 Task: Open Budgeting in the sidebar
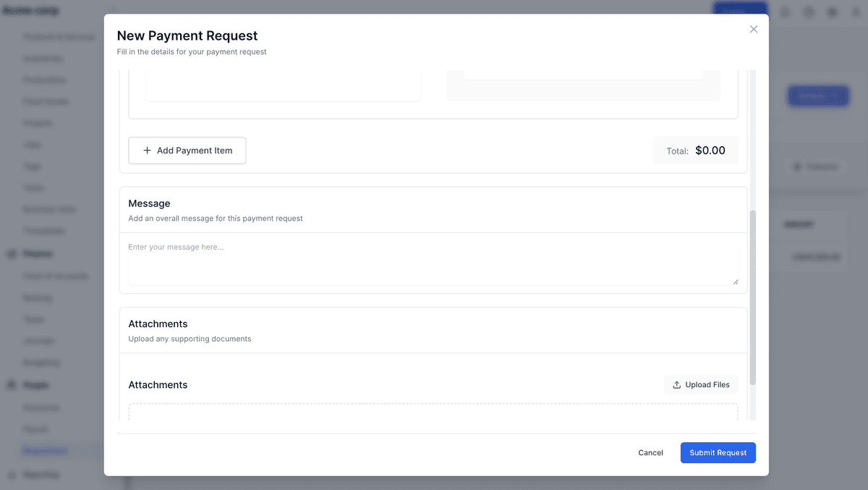tap(41, 363)
